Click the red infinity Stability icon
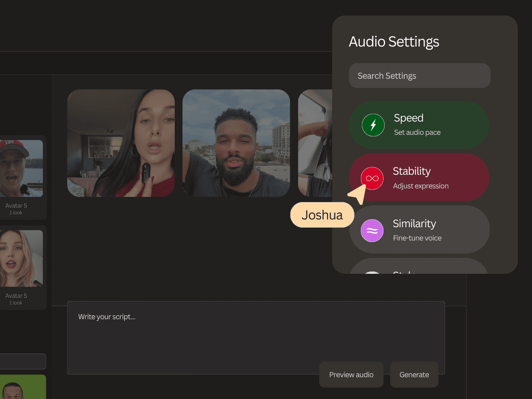The width and height of the screenshot is (532, 399). click(x=372, y=178)
